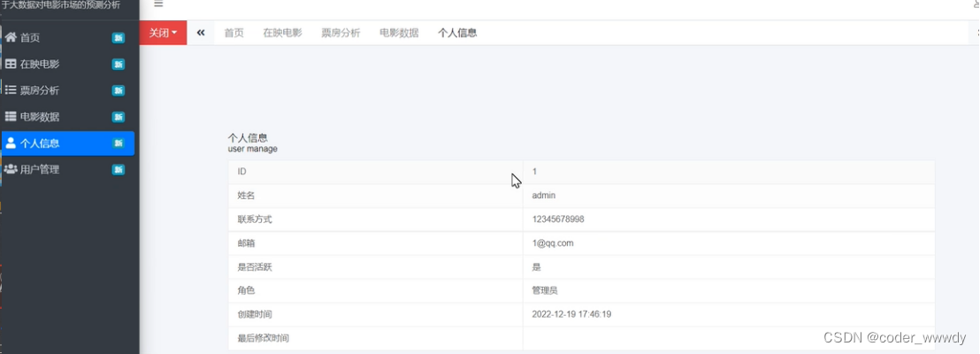The width and height of the screenshot is (980, 354).
Task: Toggle the hamburger menu icon
Action: 158,4
